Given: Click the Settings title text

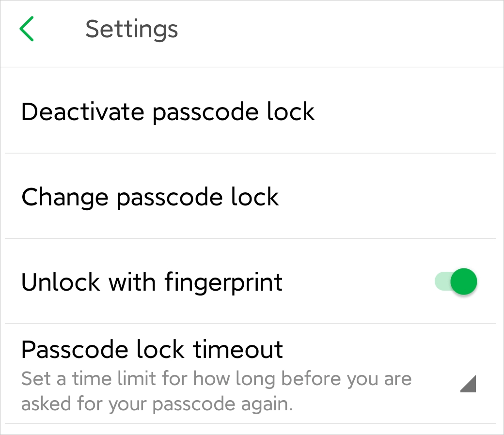Looking at the screenshot, I should [131, 29].
